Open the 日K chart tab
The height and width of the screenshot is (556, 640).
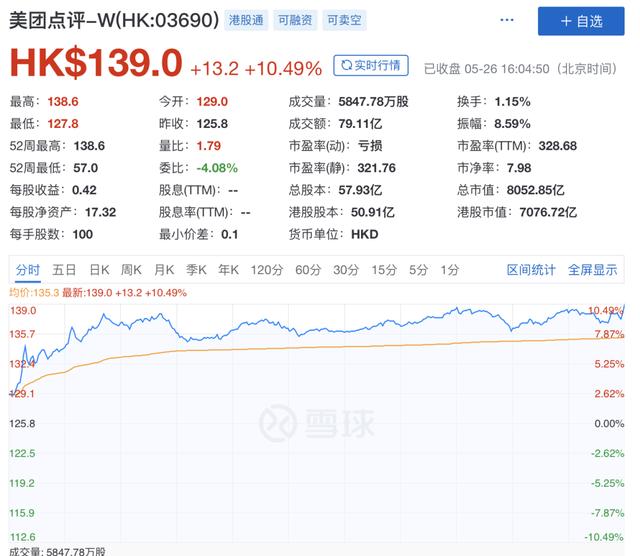[x=99, y=270]
